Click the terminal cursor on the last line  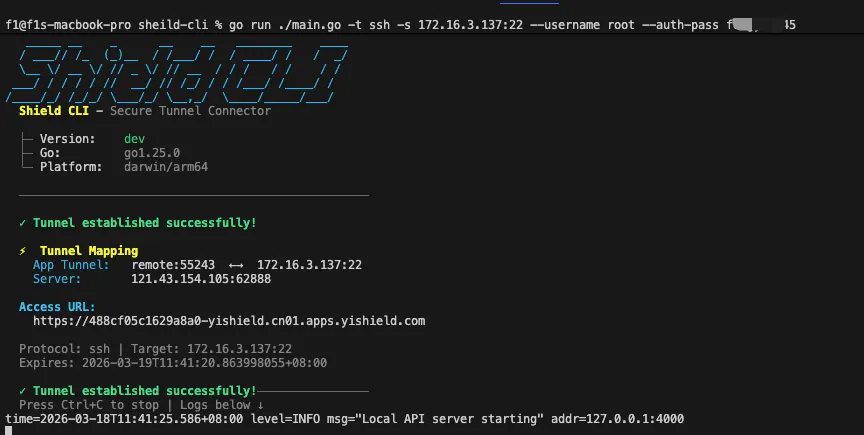coord(8,431)
